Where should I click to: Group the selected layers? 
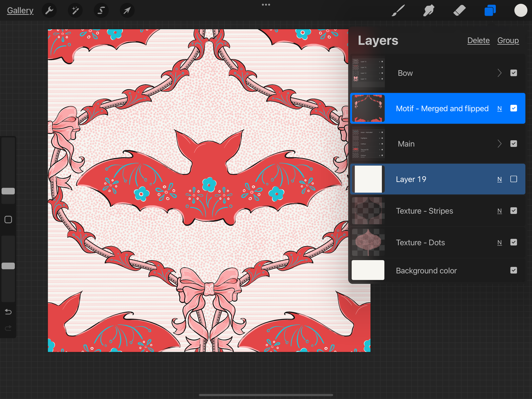pyautogui.click(x=508, y=41)
